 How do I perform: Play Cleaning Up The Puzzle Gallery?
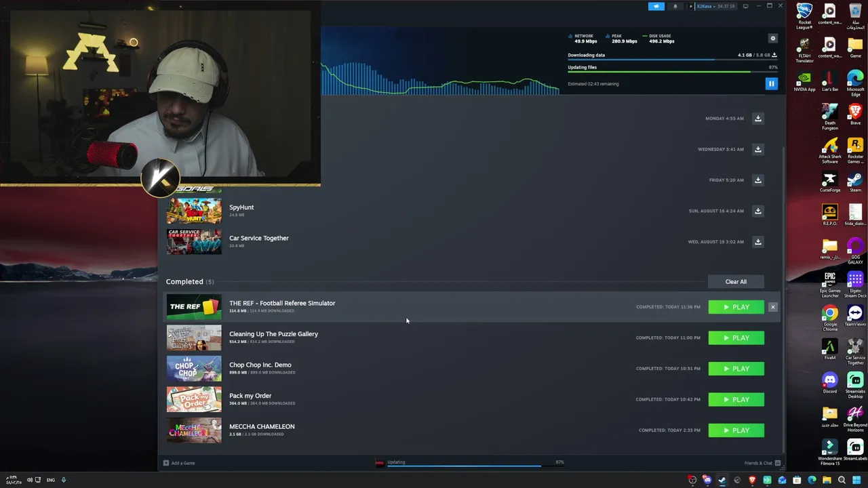[x=736, y=338]
